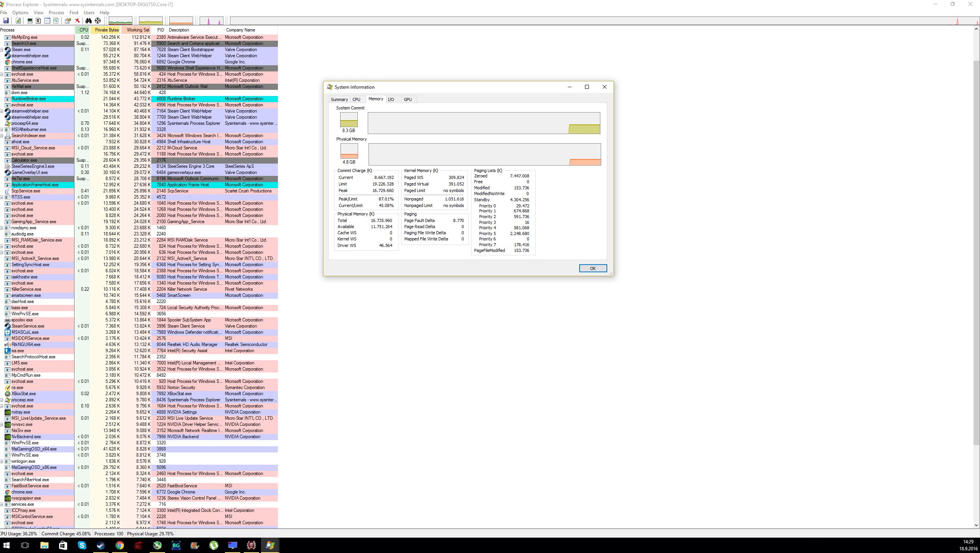Toggle the lower pane view icon

pos(48,20)
